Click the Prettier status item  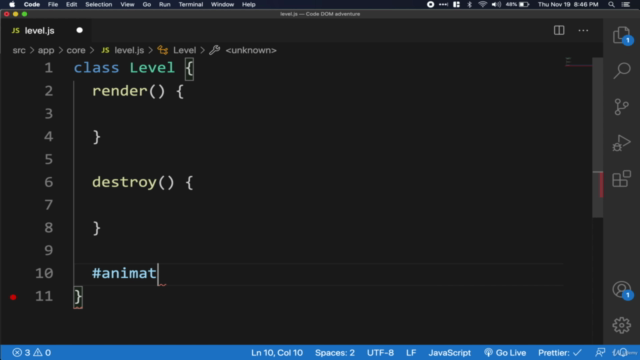[x=560, y=352]
